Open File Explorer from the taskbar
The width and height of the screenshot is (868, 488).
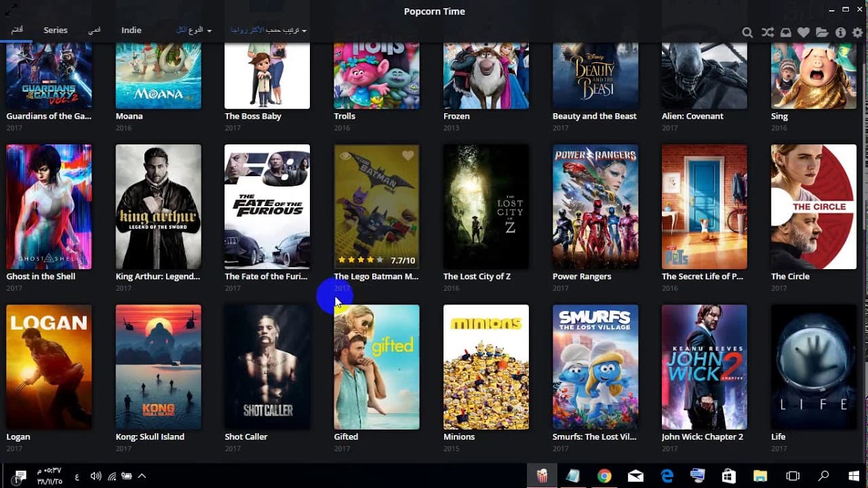(760, 476)
